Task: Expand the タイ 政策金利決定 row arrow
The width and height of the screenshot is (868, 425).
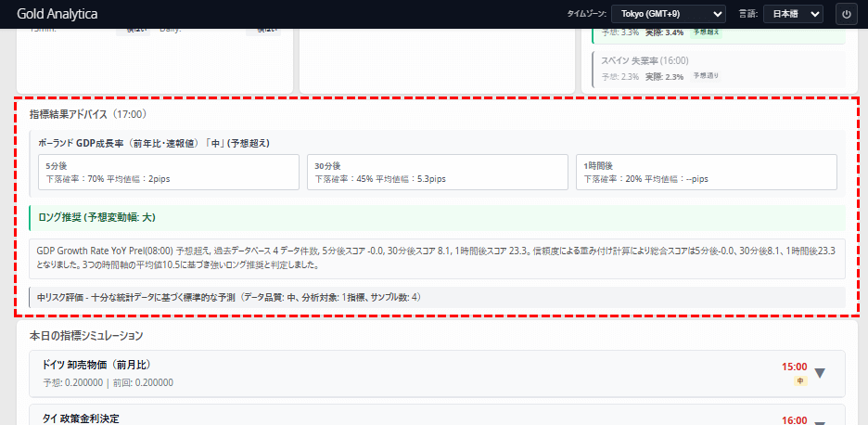Action: pos(820,422)
